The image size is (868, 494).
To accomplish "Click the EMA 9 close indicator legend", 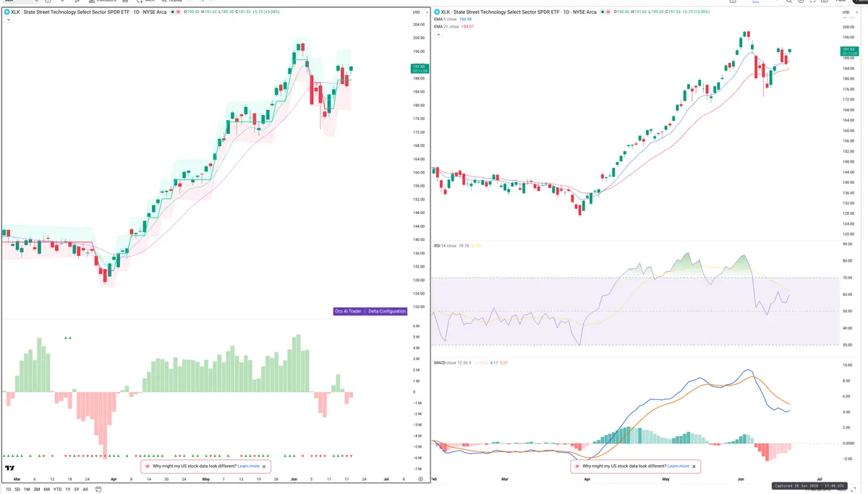I will click(x=445, y=19).
